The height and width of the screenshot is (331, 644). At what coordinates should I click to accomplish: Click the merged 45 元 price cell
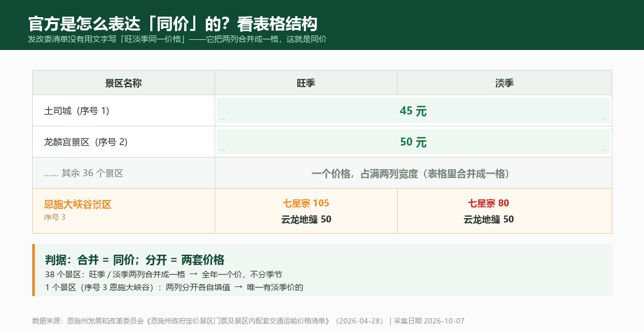[x=413, y=111]
